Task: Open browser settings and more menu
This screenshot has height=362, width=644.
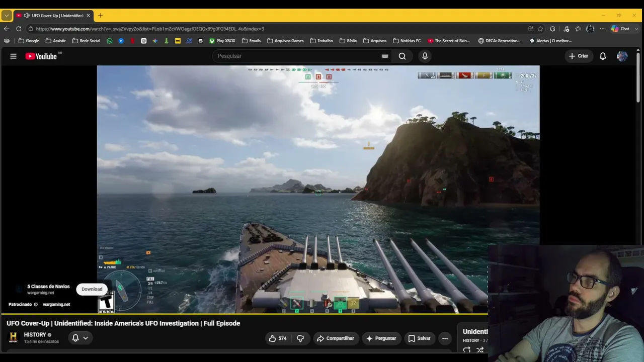Action: pyautogui.click(x=602, y=29)
